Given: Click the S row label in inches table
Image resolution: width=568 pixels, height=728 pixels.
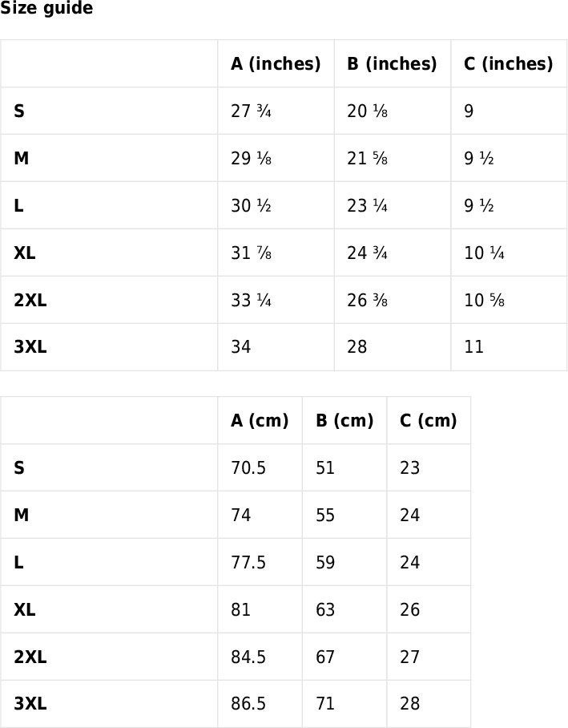Looking at the screenshot, I should (x=19, y=111).
